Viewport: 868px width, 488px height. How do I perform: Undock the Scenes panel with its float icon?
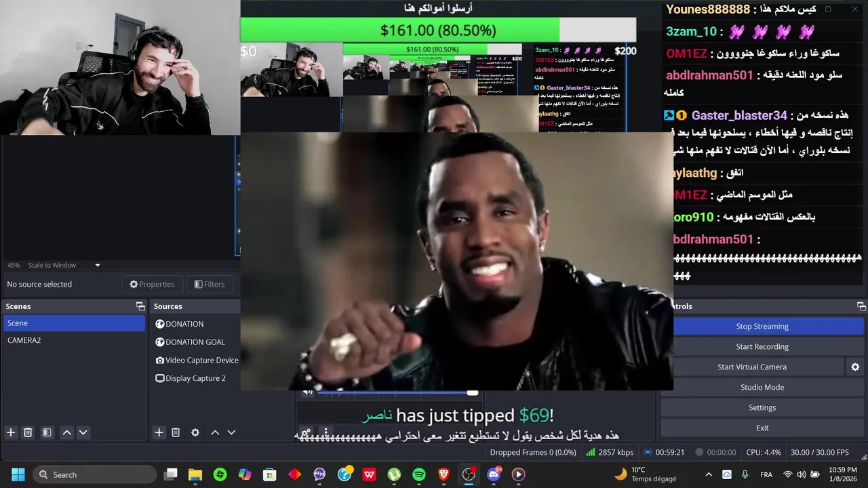pos(140,306)
